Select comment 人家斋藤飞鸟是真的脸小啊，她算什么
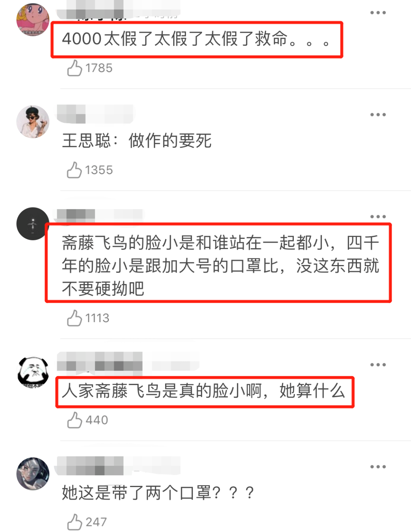 tap(204, 391)
